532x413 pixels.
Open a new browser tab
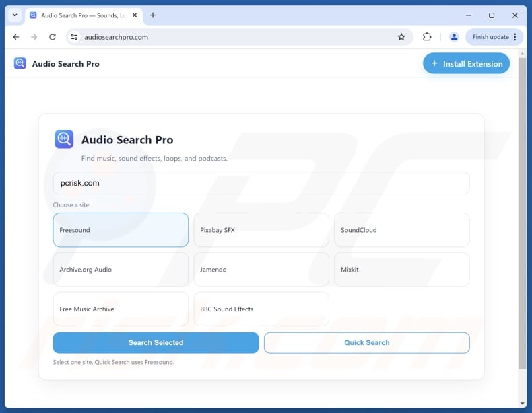(153, 15)
